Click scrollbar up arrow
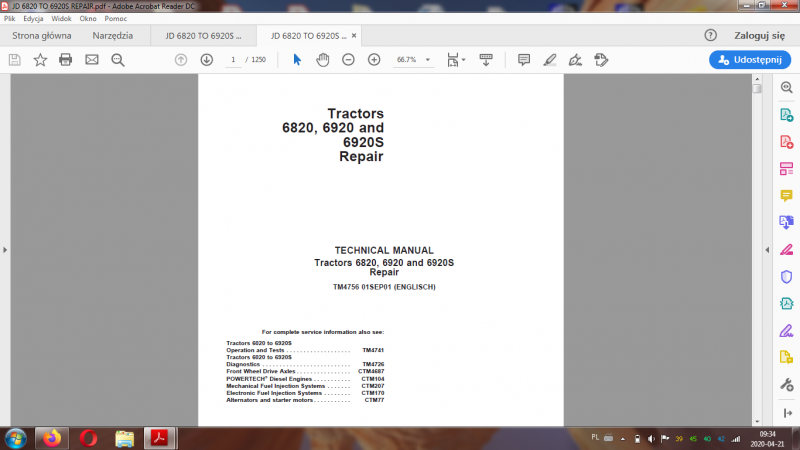The width and height of the screenshot is (800, 450). pos(757,79)
